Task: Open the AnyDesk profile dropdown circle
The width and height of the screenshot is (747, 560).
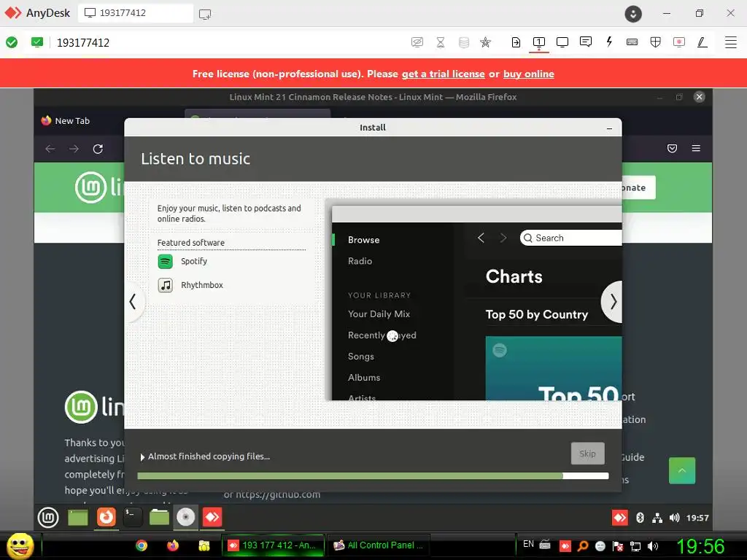Action: click(x=633, y=13)
